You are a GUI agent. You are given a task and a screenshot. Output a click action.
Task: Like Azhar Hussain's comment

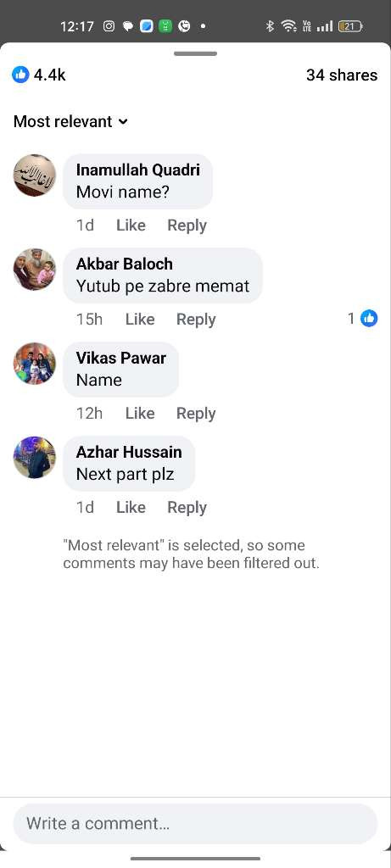pyautogui.click(x=131, y=508)
